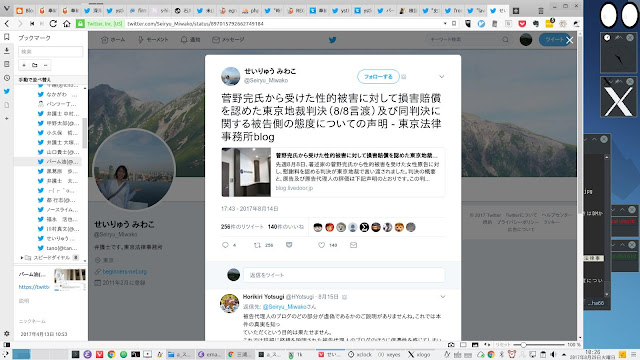Adjust the page zoom slider

(539, 345)
